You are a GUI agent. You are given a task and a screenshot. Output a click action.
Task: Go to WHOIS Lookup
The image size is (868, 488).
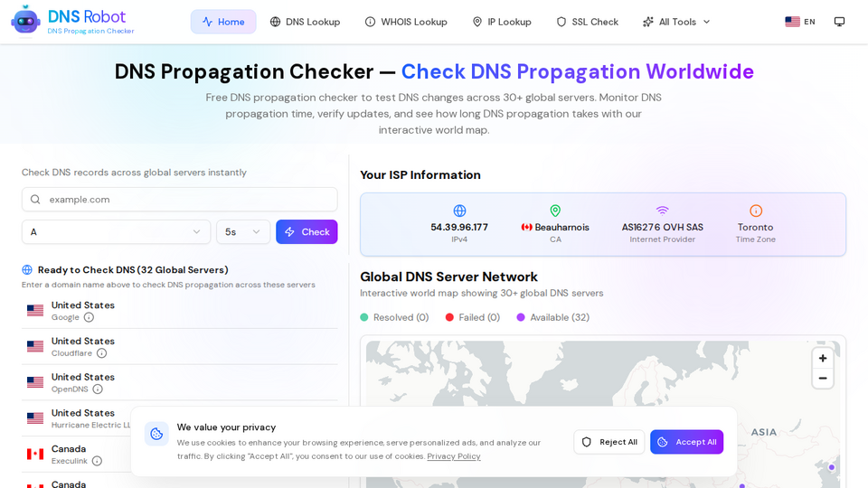point(406,22)
